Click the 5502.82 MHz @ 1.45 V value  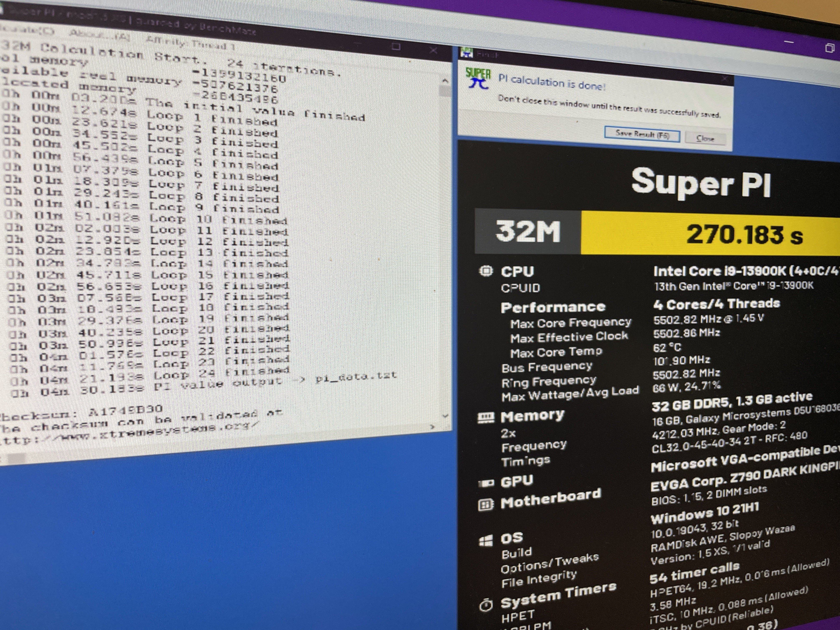tap(708, 319)
